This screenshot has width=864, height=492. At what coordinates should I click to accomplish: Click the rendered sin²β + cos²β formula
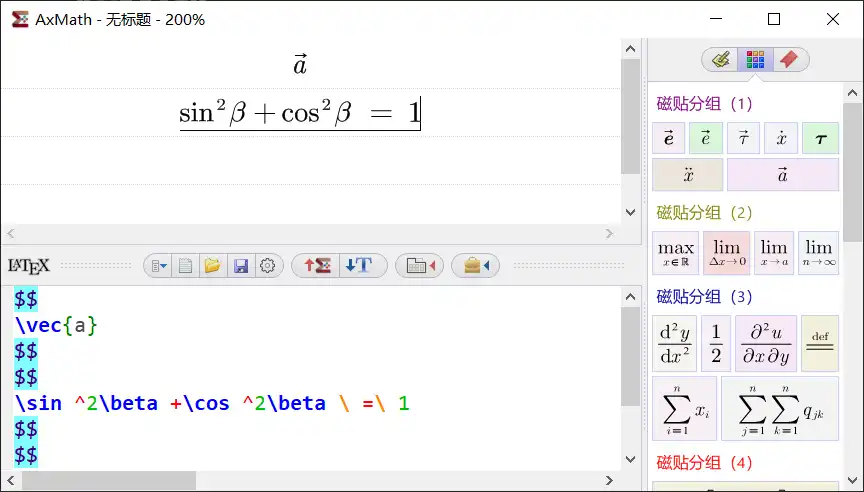point(300,112)
